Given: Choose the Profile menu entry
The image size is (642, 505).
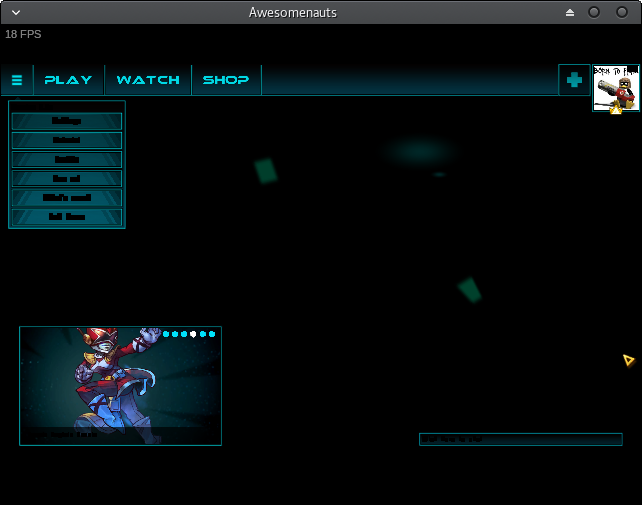Looking at the screenshot, I should pyautogui.click(x=67, y=159).
